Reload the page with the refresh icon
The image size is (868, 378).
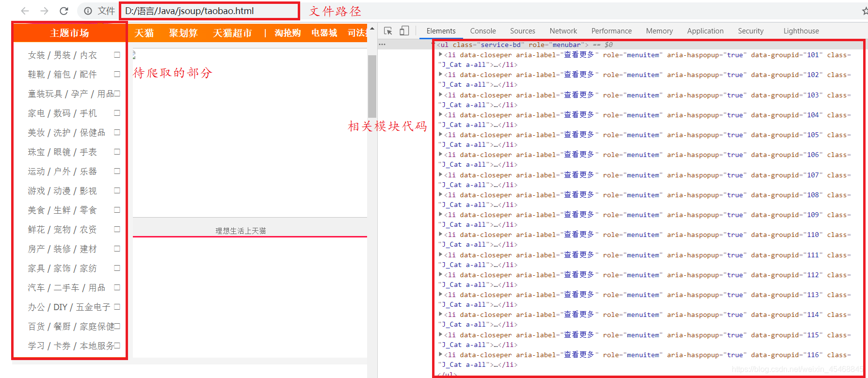pyautogui.click(x=64, y=11)
